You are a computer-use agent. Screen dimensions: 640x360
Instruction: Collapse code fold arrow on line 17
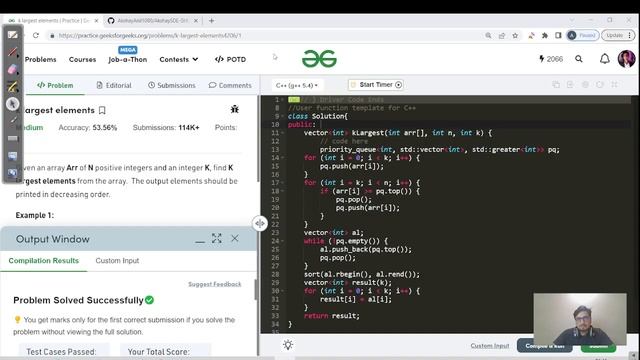pyautogui.click(x=283, y=183)
